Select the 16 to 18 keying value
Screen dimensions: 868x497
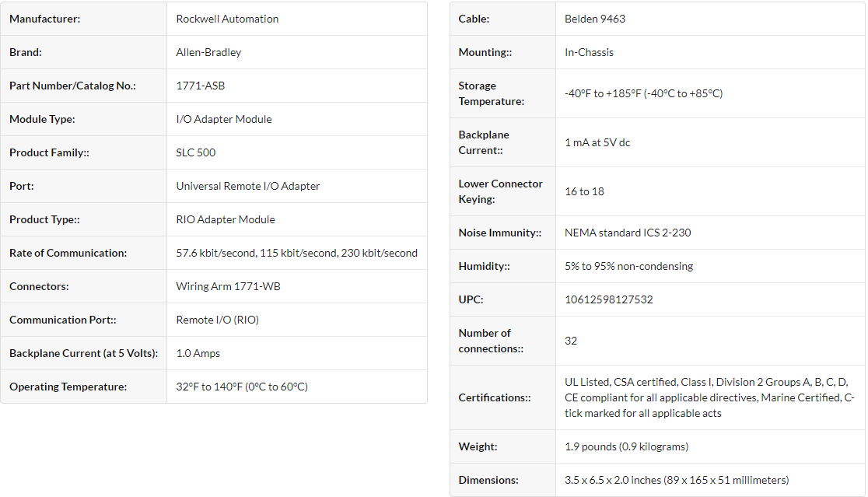click(584, 191)
